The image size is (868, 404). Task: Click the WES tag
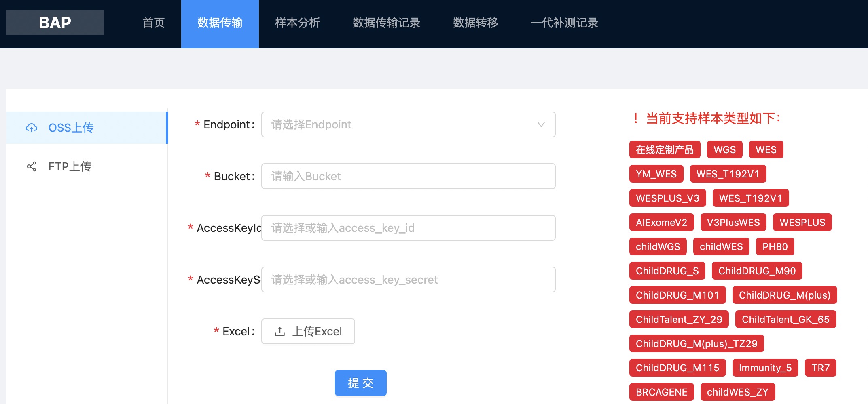(766, 149)
